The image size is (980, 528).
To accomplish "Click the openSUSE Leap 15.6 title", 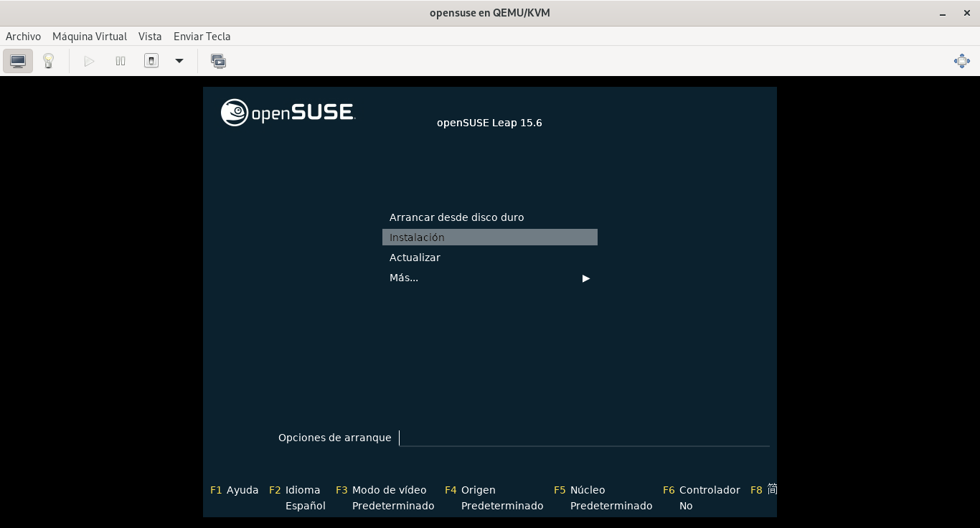I will tap(489, 123).
